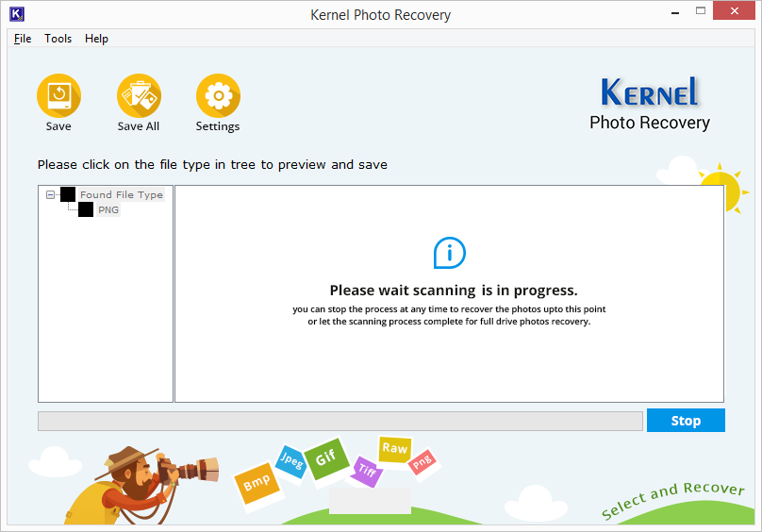Click the Kernel Photo Recovery logo
Viewport: 762px width, 532px height.
(x=650, y=104)
